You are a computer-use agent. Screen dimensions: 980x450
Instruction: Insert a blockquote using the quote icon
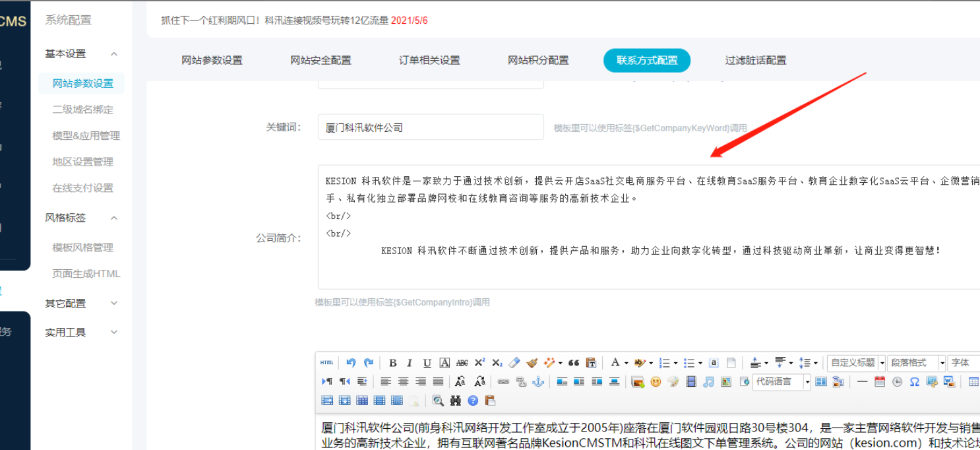574,363
